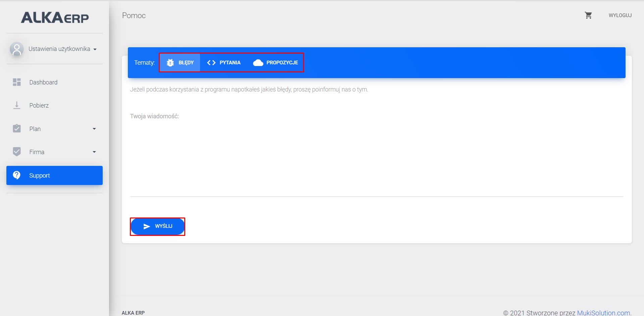Image resolution: width=644 pixels, height=316 pixels.
Task: Open the MukiSolution.com link
Action: [604, 313]
